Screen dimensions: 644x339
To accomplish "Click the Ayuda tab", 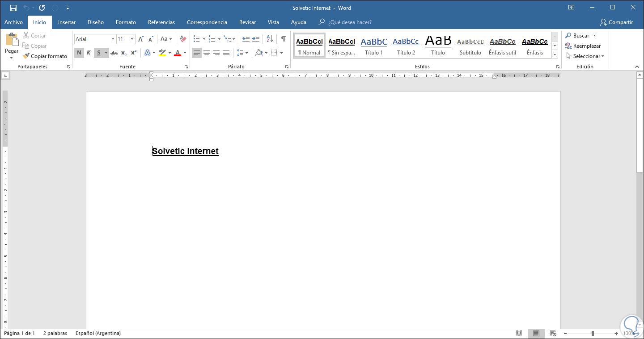I will point(299,22).
